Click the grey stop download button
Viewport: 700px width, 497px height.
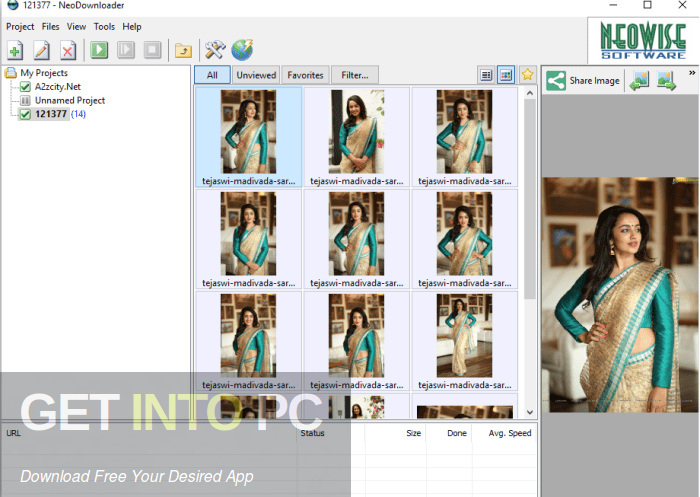(x=152, y=50)
